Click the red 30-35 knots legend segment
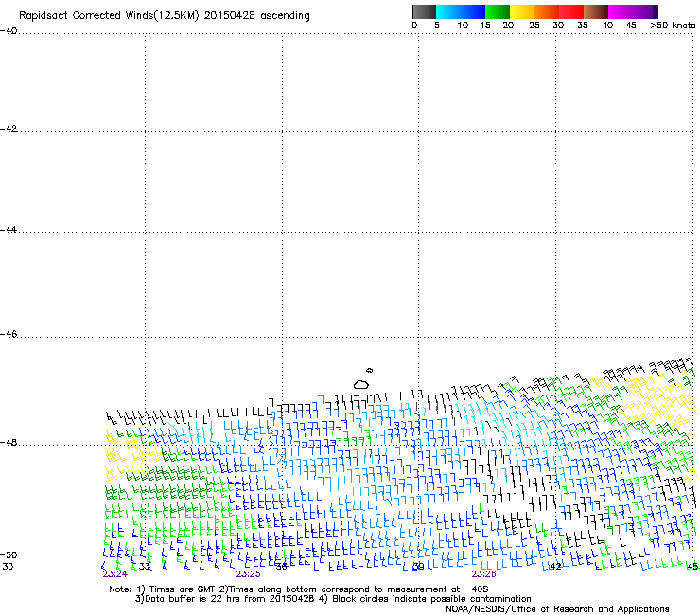This screenshot has width=700, height=615. click(571, 11)
